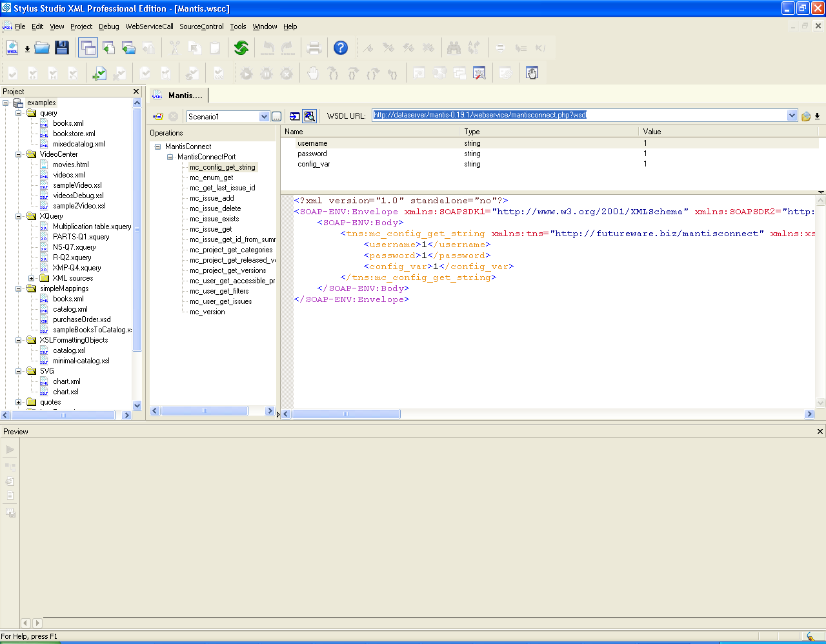Open the WebServiceCall menu
The height and width of the screenshot is (644, 826).
click(149, 26)
